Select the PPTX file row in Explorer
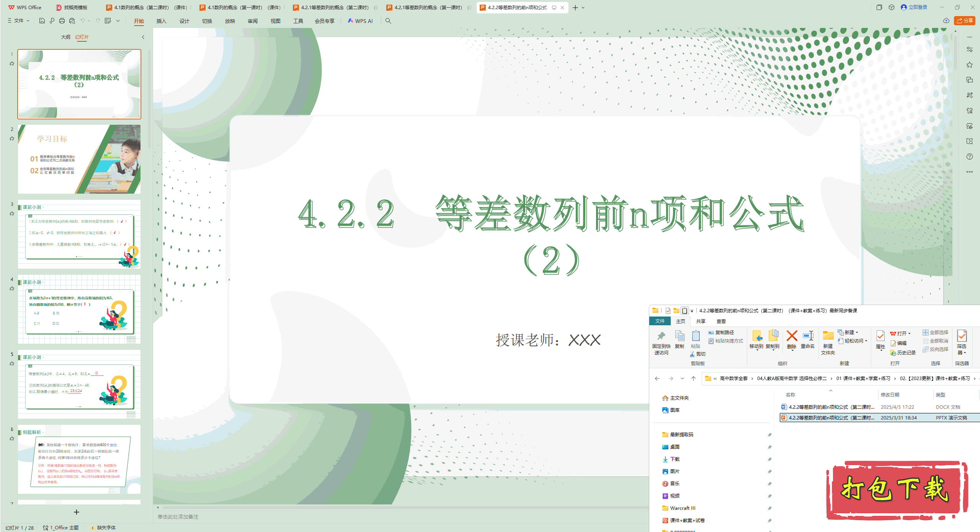The width and height of the screenshot is (980, 532). pyautogui.click(x=880, y=418)
